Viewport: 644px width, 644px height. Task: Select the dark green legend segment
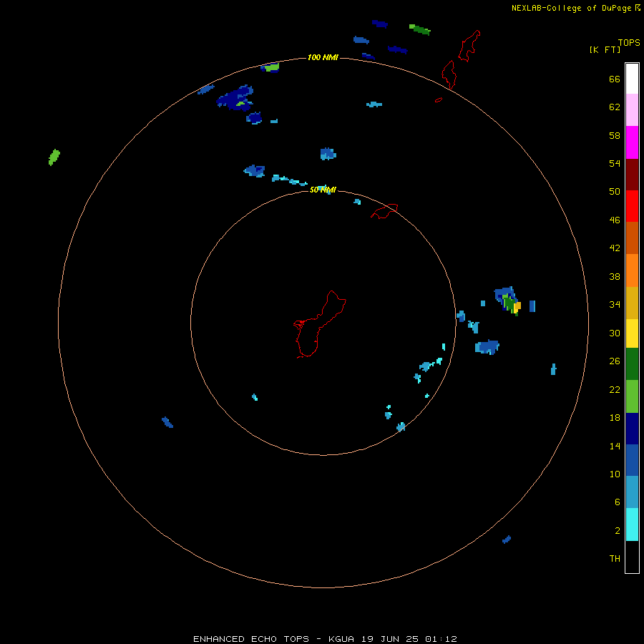click(x=632, y=364)
